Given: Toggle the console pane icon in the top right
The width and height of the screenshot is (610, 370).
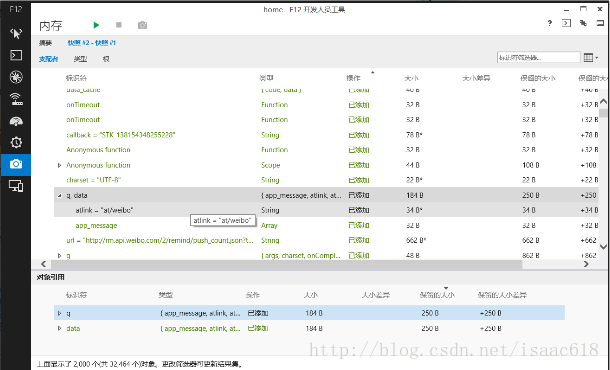Looking at the screenshot, I should point(566,23).
